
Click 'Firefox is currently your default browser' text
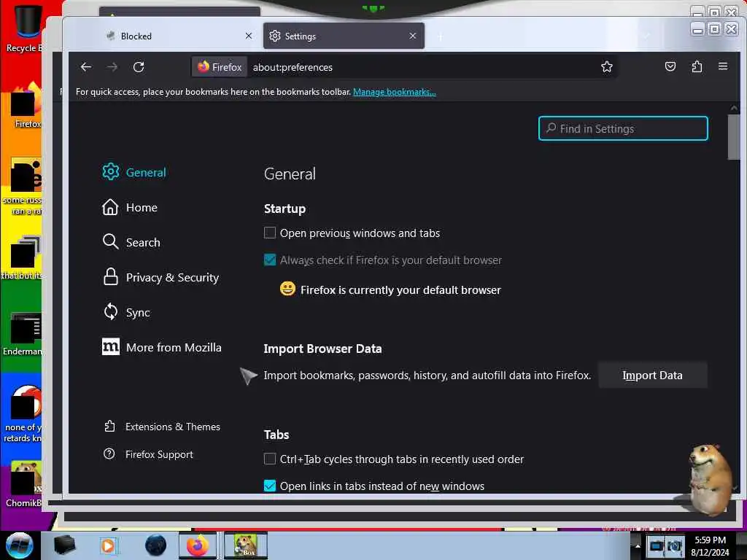(400, 289)
